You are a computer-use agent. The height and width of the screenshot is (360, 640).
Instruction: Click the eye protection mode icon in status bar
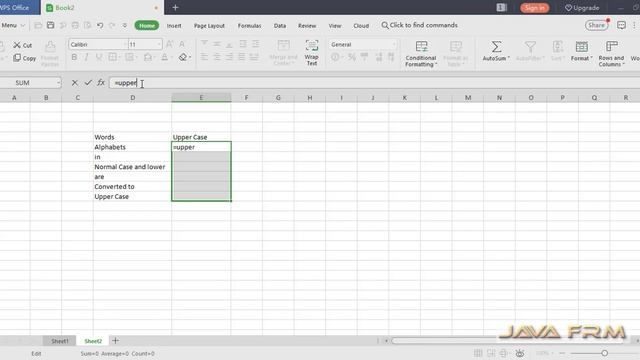pos(520,353)
